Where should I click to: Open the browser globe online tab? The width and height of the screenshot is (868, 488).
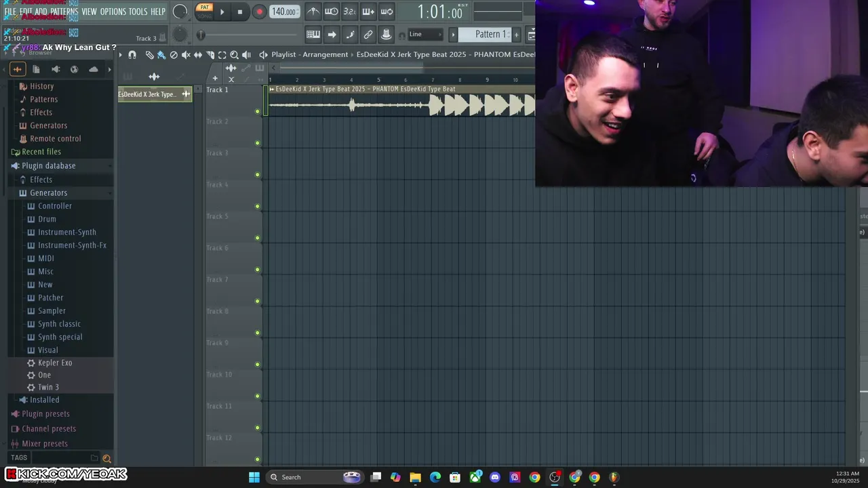tap(74, 69)
